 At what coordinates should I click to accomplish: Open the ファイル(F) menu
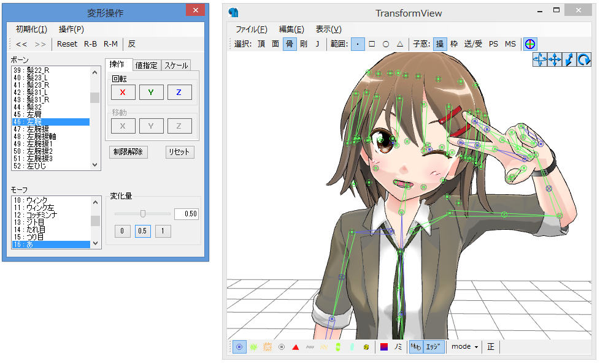tap(252, 29)
